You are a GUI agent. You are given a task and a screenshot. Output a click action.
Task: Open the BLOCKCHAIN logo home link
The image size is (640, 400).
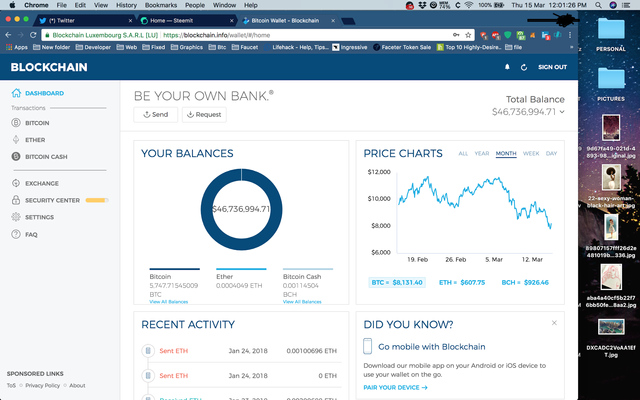point(49,67)
